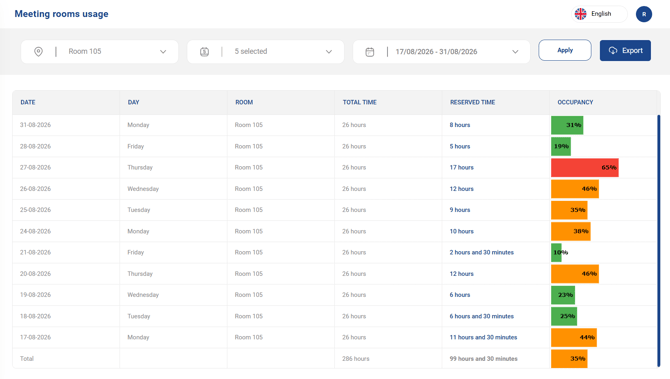Click the Room 105 location field text
The width and height of the screenshot is (670, 379).
[85, 52]
